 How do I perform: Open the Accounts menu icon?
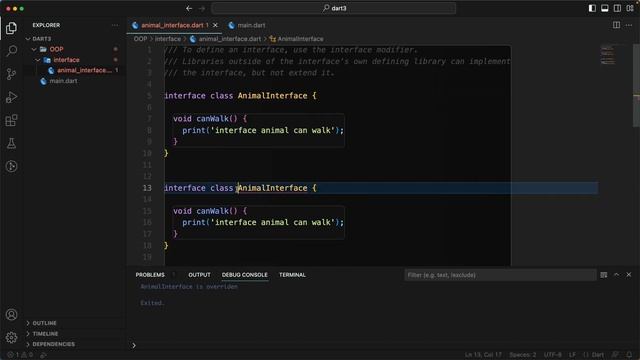[x=11, y=314]
